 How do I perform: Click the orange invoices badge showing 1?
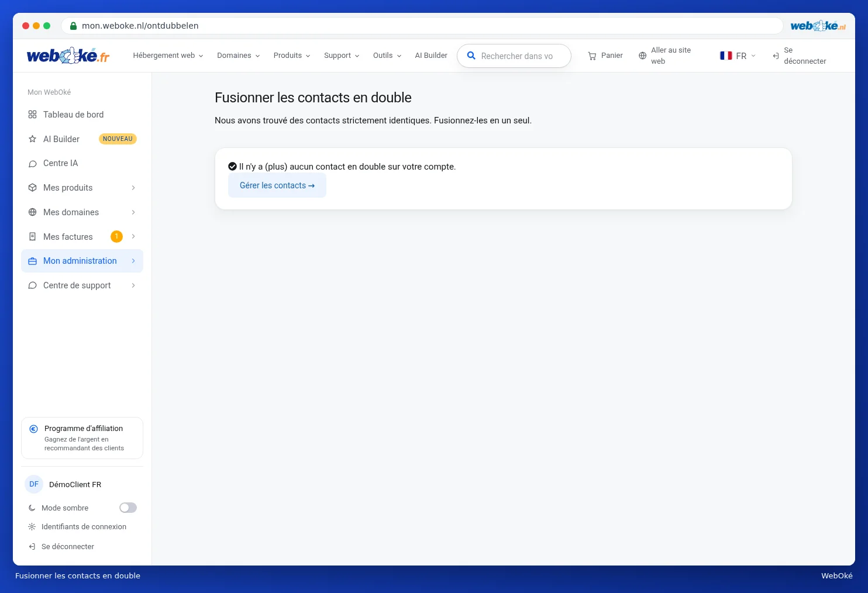(x=116, y=236)
